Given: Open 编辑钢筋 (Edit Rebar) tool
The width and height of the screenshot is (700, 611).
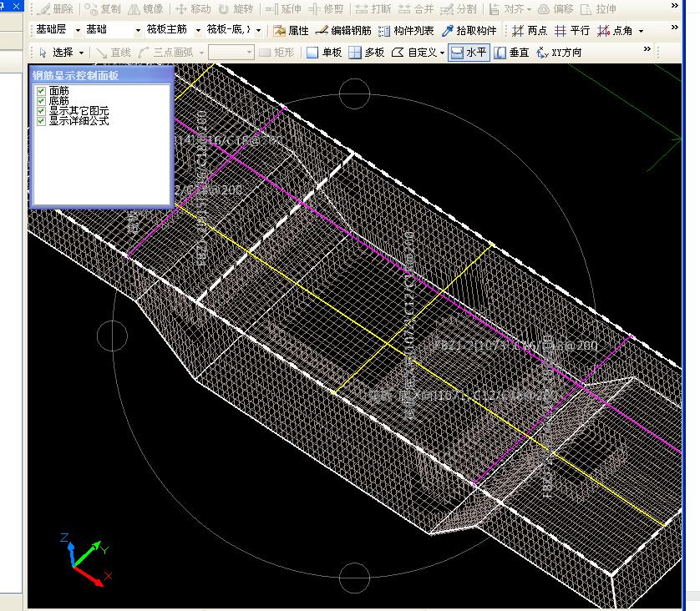Looking at the screenshot, I should pyautogui.click(x=343, y=31).
